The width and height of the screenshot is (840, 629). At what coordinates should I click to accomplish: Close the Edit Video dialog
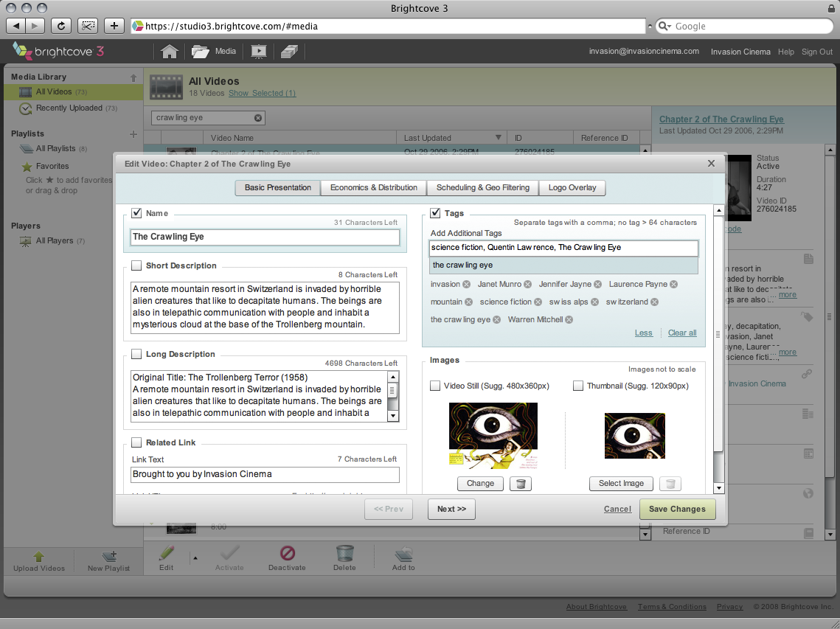(x=711, y=164)
